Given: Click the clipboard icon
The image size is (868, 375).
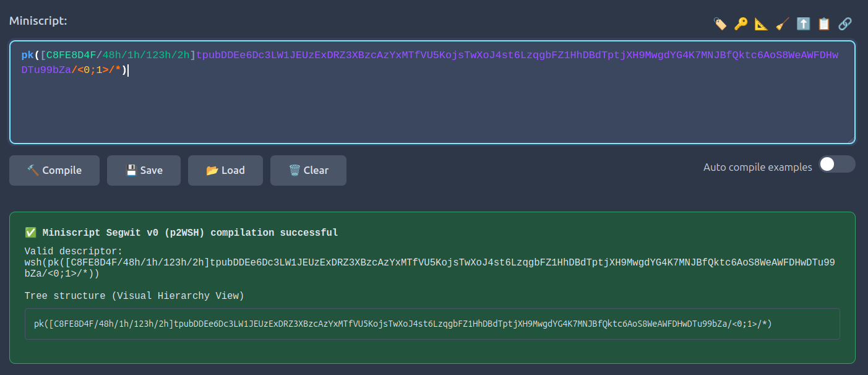Looking at the screenshot, I should coord(823,24).
